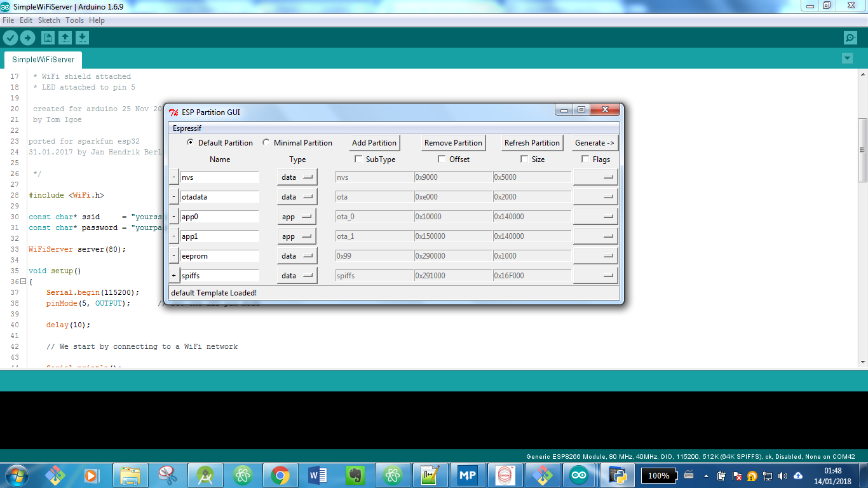Click the clock showing 01:48 in the taskbar

(x=832, y=471)
